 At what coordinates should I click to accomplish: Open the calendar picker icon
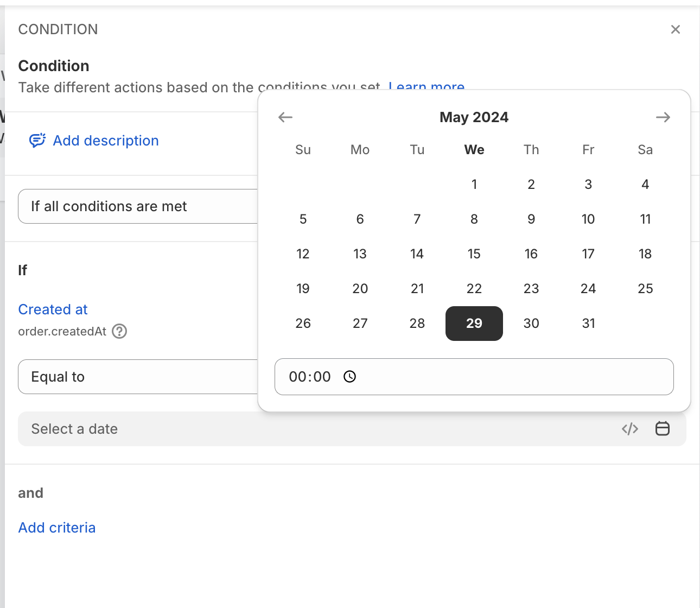(663, 429)
